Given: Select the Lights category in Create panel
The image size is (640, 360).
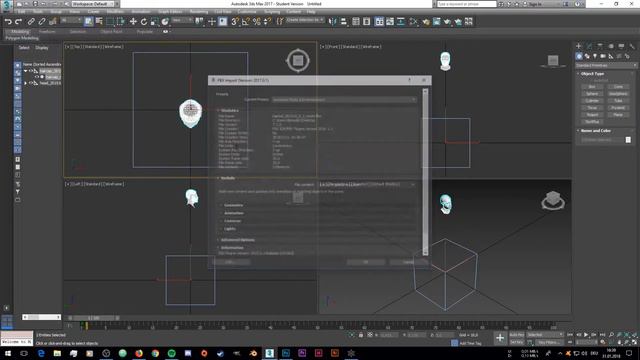Looking at the screenshot, I should coord(595,56).
